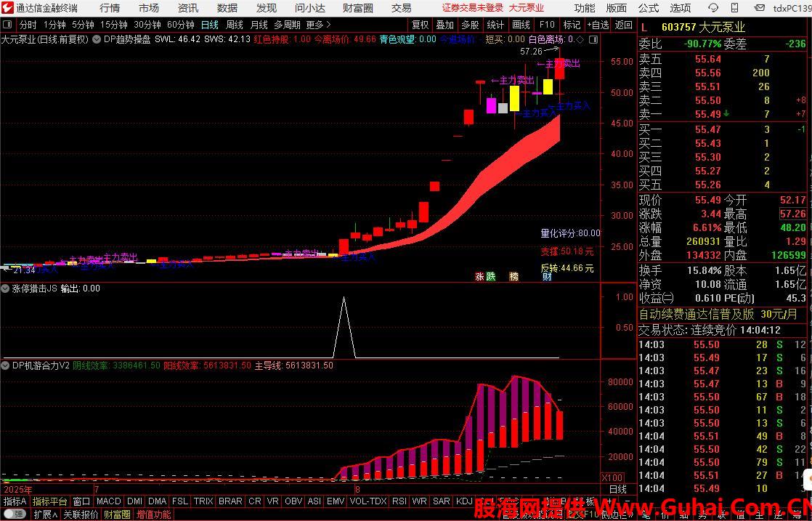Open the 资讯 menu
This screenshot has height=521, width=812.
pos(188,8)
